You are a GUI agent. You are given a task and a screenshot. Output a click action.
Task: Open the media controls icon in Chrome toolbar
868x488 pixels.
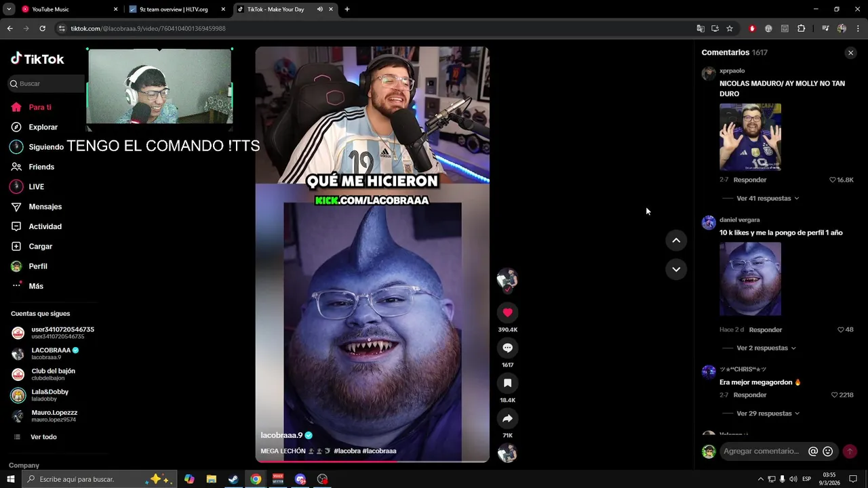point(825,28)
